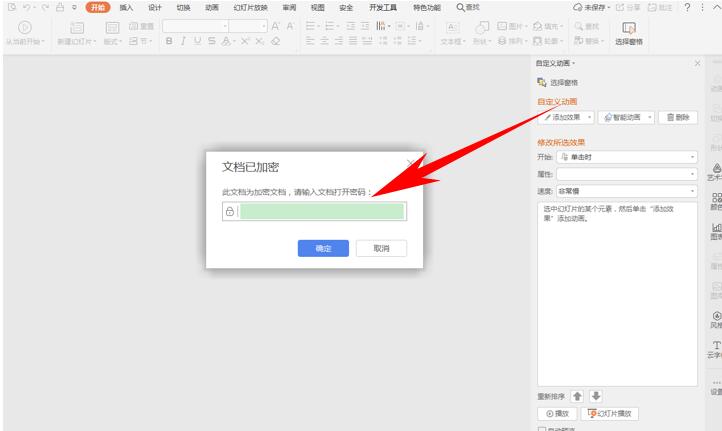Click the print icon in the quick access bar

pos(60,7)
